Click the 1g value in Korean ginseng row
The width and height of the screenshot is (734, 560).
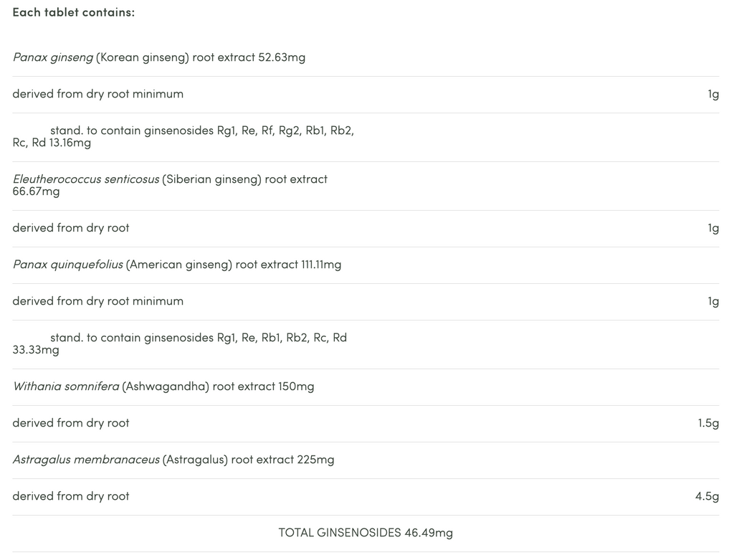713,94
